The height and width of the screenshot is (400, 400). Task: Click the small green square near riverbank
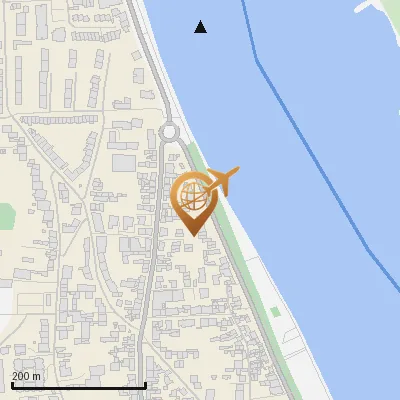tap(275, 312)
